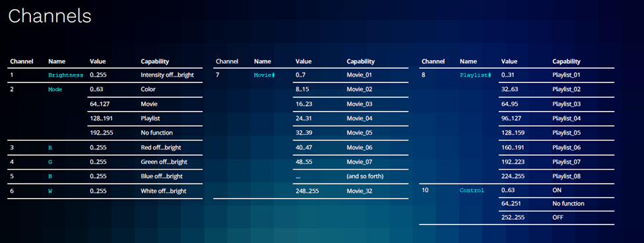Click the Playlist_08 capability entry

pyautogui.click(x=567, y=176)
